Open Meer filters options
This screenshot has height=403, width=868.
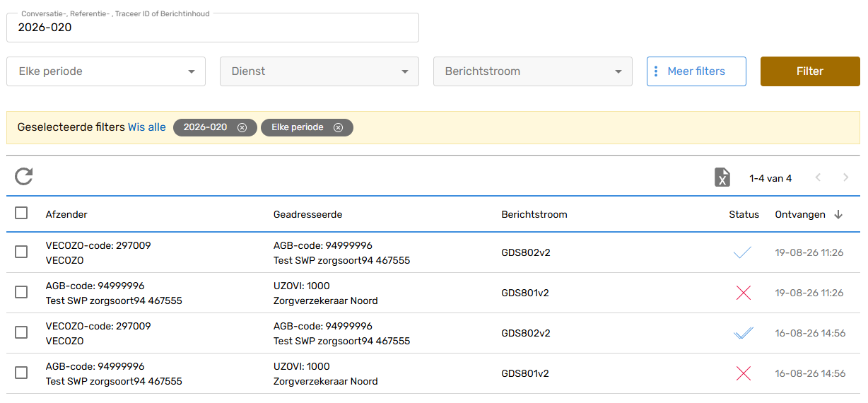point(696,71)
